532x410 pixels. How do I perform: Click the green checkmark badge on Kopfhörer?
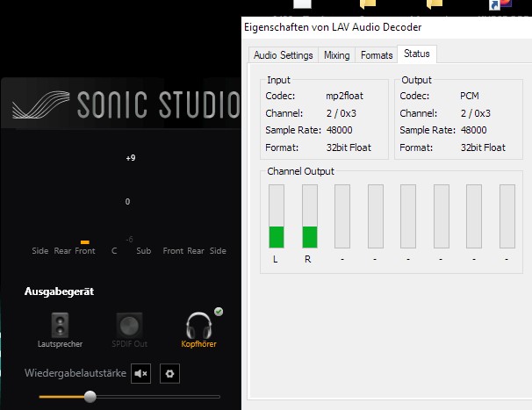(218, 312)
